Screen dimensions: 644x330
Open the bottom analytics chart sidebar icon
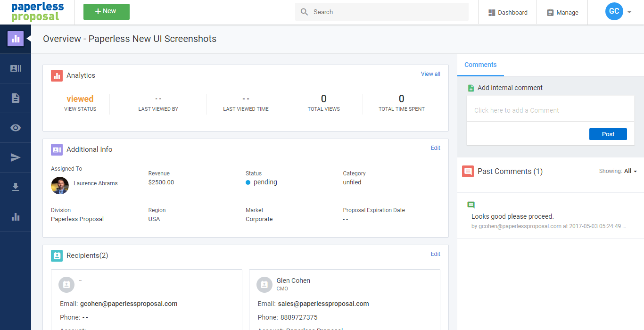click(16, 217)
